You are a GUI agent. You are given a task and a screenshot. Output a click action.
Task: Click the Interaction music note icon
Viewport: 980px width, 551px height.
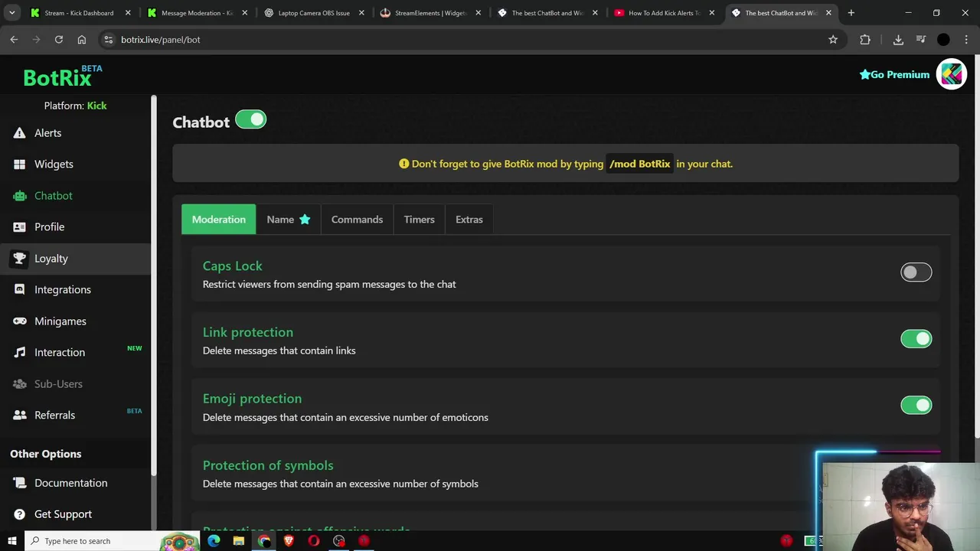point(20,353)
